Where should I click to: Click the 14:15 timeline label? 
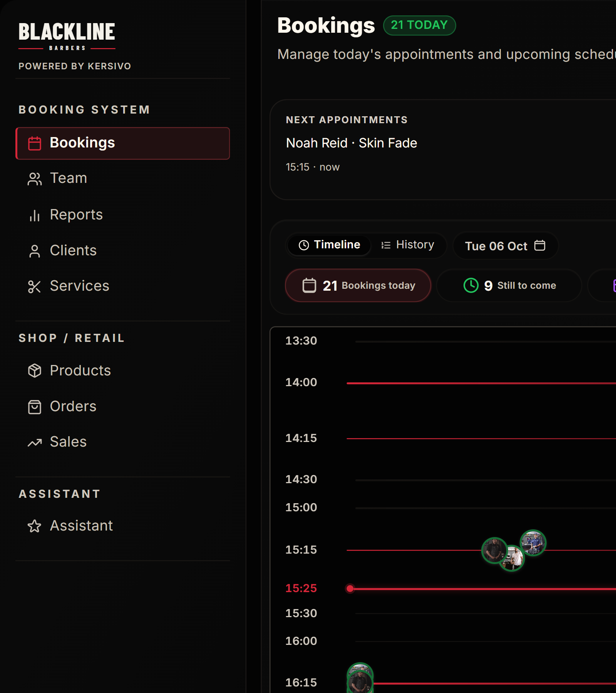tap(301, 438)
